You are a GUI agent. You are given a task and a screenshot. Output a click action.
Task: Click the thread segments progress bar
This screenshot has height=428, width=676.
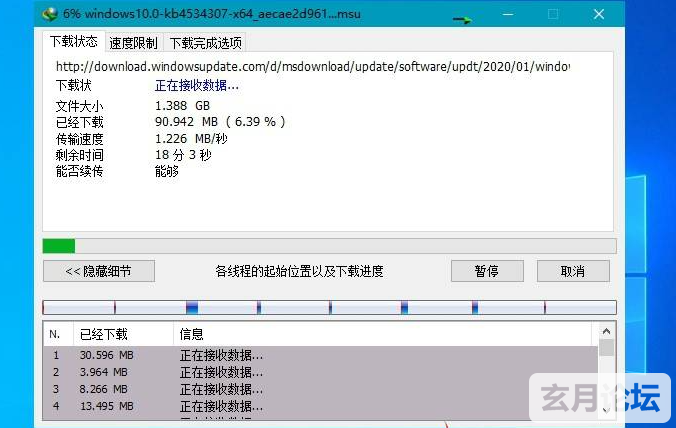[x=329, y=307]
